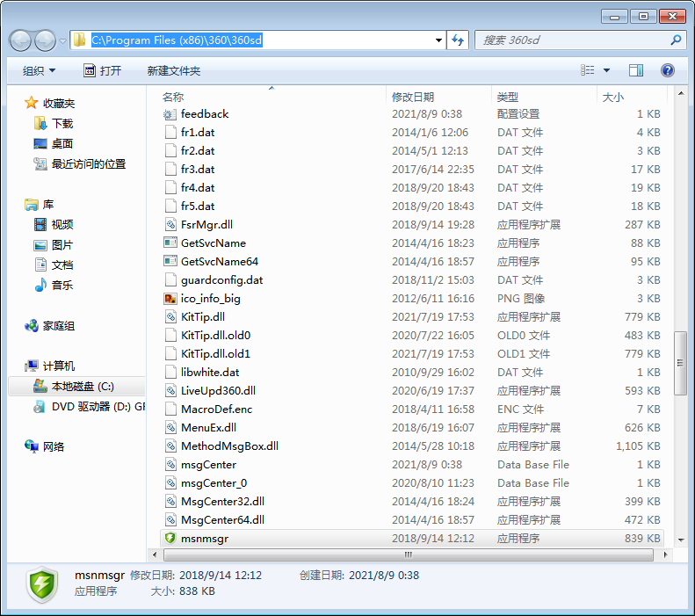Select LiveUpd360.dll file icon
Image resolution: width=695 pixels, height=616 pixels.
(170, 391)
